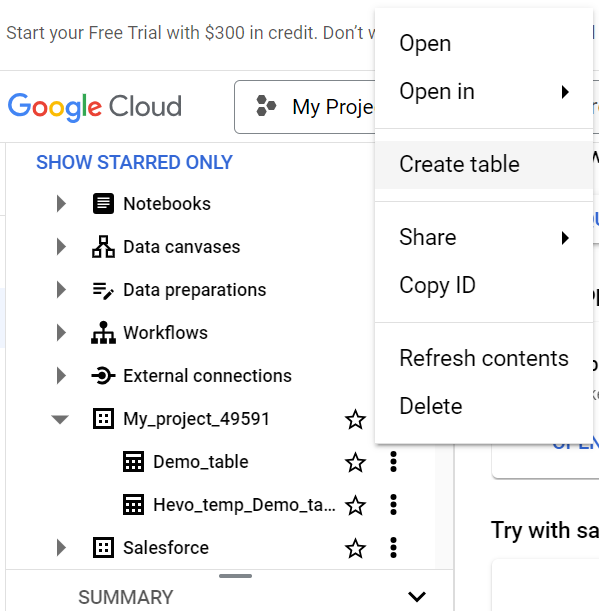Click the Notebooks label
599x611 pixels.
pos(167,204)
